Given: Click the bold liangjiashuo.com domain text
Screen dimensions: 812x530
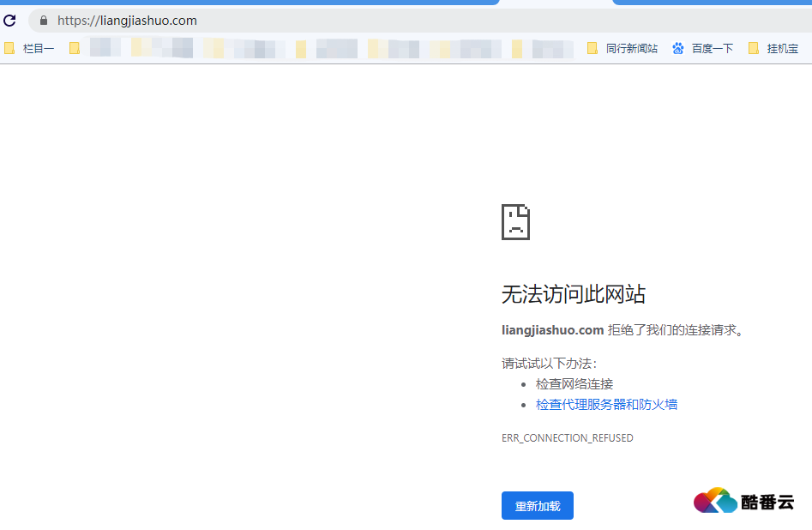Looking at the screenshot, I should tap(552, 330).
